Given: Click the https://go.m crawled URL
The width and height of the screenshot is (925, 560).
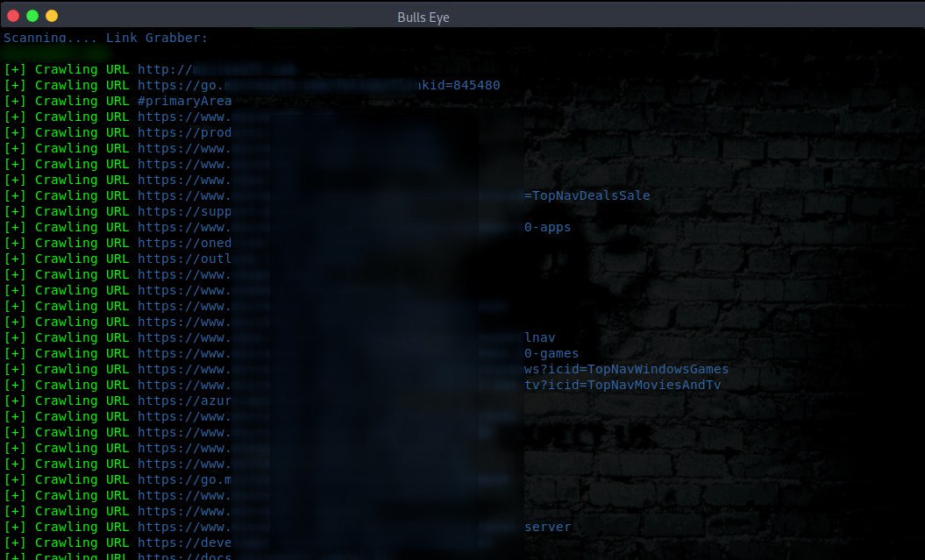Looking at the screenshot, I should (x=185, y=480).
